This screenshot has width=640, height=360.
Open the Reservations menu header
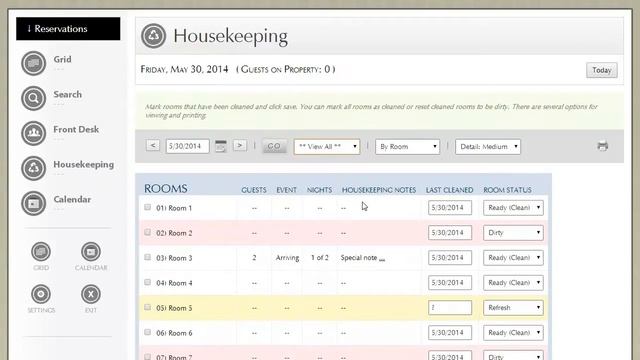68,29
